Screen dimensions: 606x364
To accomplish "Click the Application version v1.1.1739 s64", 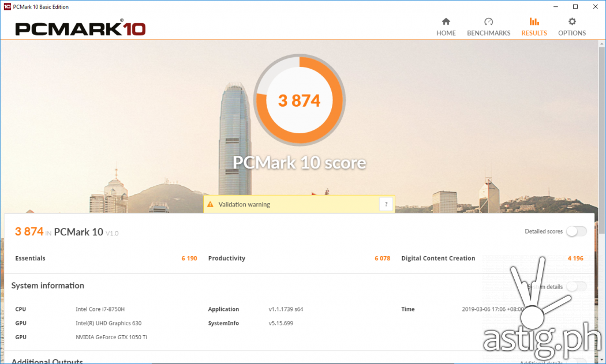I will [x=286, y=309].
